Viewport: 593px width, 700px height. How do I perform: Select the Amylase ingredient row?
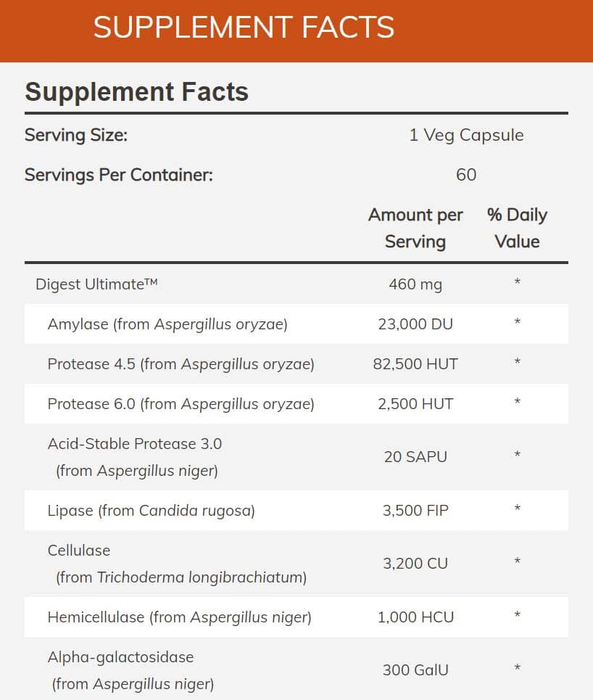(167, 324)
